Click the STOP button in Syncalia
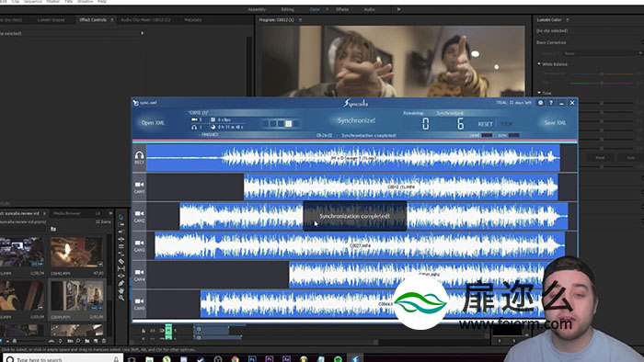The image size is (644, 362). [x=507, y=124]
